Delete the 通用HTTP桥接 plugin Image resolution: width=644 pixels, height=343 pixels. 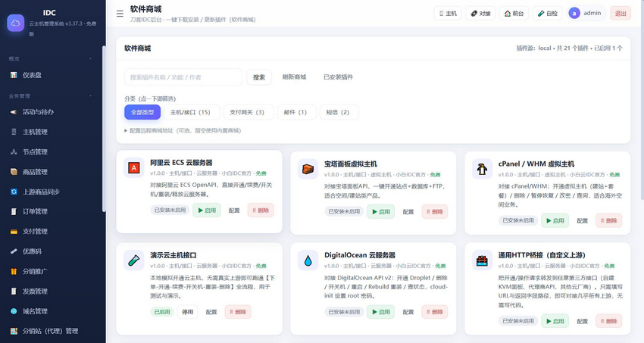click(x=608, y=321)
